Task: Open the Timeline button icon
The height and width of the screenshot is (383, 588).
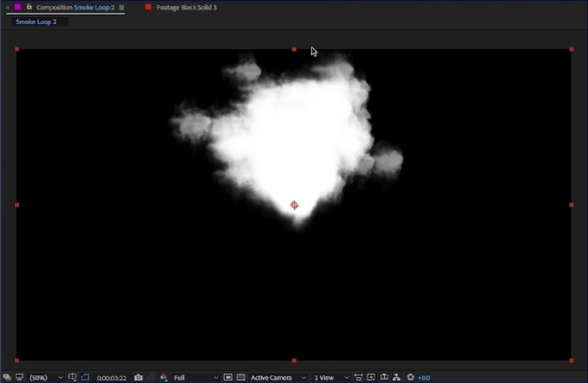Action: click(384, 378)
